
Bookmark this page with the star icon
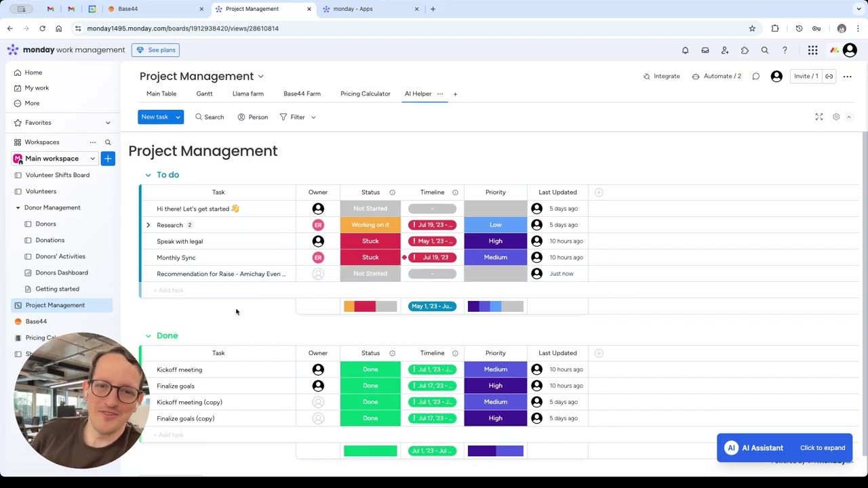[x=752, y=28]
